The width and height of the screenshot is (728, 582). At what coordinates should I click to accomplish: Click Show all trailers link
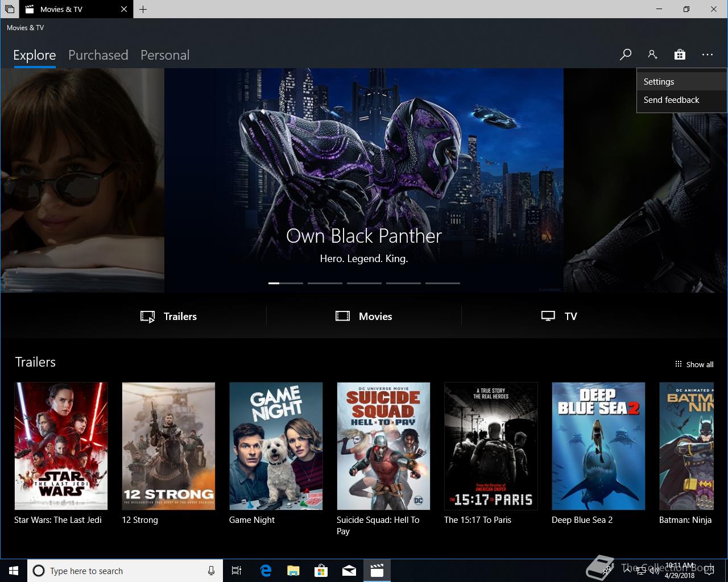point(694,364)
